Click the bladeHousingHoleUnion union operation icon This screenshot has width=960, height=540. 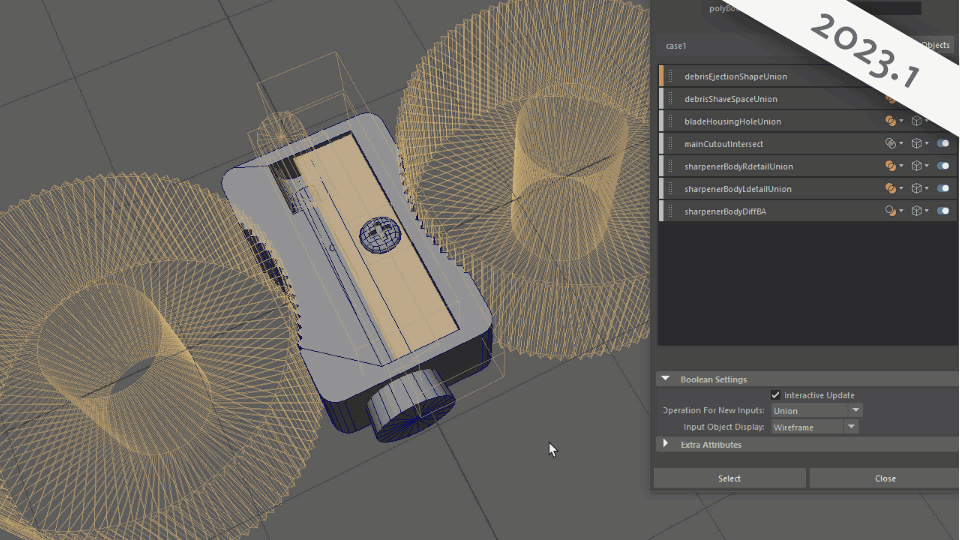890,121
